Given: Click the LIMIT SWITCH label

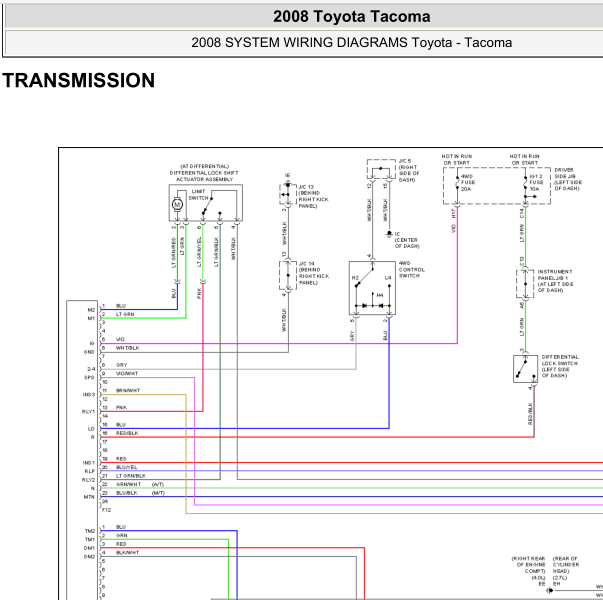Looking at the screenshot, I should [x=198, y=195].
